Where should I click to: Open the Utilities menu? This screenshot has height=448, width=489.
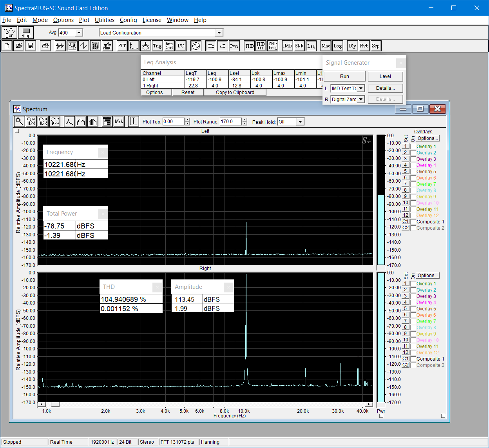tap(104, 20)
